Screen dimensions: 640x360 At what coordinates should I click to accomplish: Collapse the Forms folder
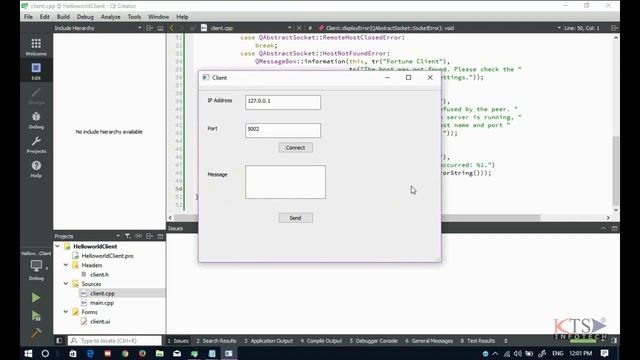[x=66, y=312]
